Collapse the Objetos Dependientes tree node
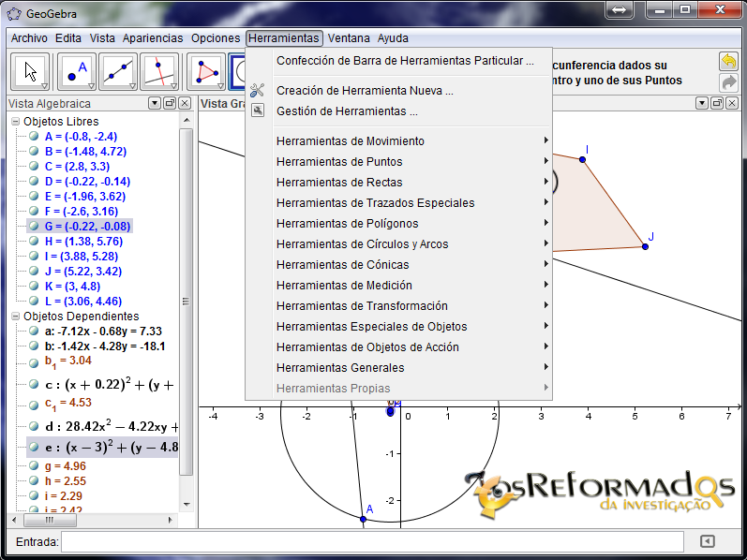This screenshot has width=747, height=560. tap(15, 317)
